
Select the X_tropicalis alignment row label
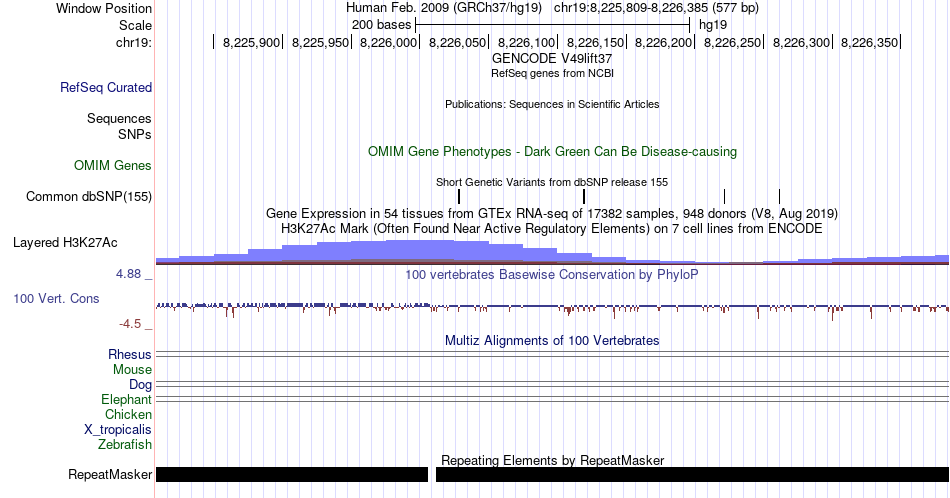(118, 430)
